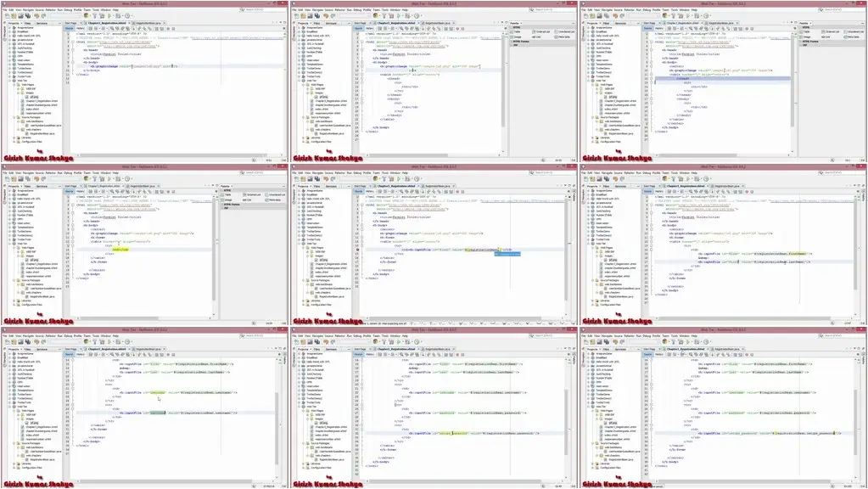The height and width of the screenshot is (489, 868).
Task: Expand Configuration Files node in the first frame
Action: [x=14, y=142]
